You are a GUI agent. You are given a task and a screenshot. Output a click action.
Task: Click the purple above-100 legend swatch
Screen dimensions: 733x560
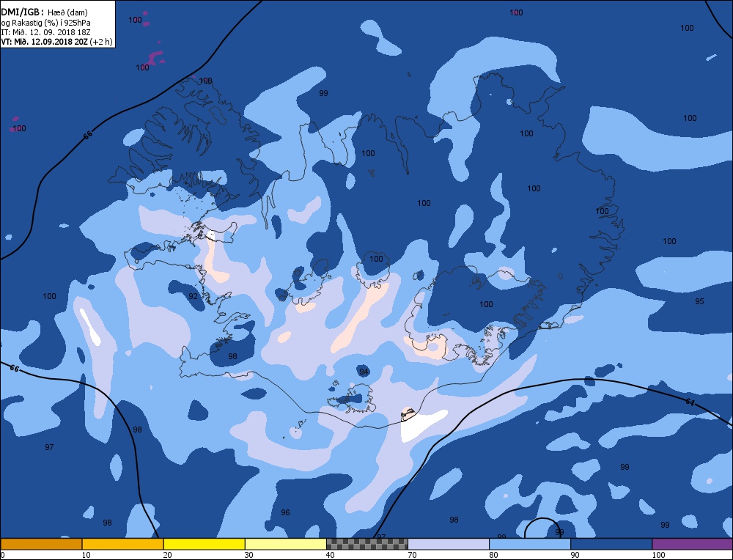pyautogui.click(x=693, y=544)
